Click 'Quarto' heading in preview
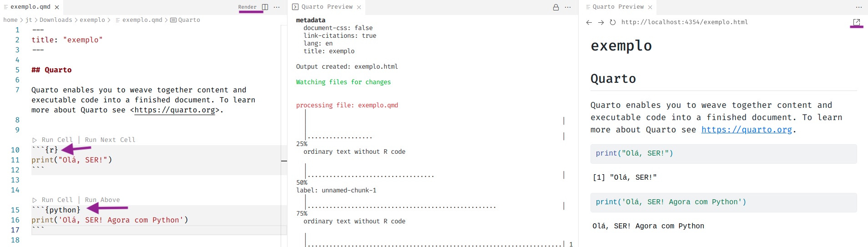868x247 pixels. [x=613, y=79]
